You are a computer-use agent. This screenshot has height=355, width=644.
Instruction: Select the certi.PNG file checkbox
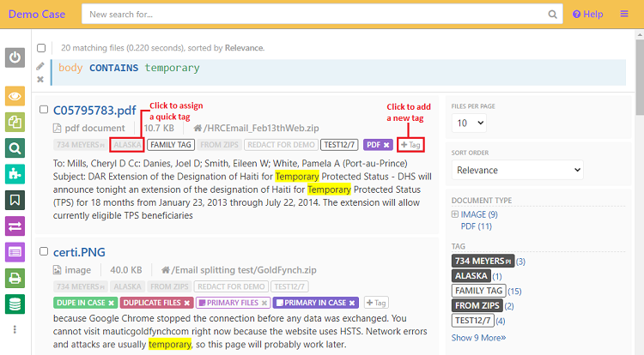click(44, 251)
